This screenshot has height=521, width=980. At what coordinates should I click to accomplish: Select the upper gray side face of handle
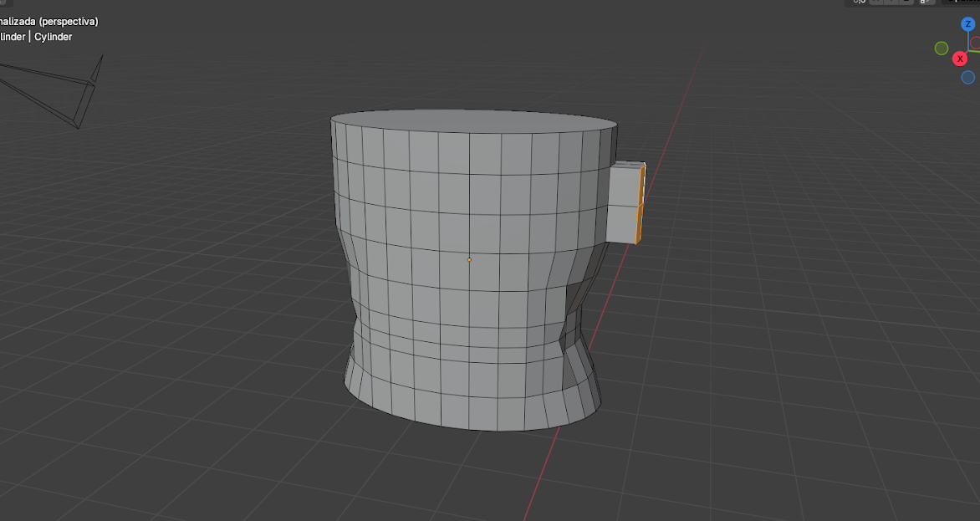pos(623,186)
